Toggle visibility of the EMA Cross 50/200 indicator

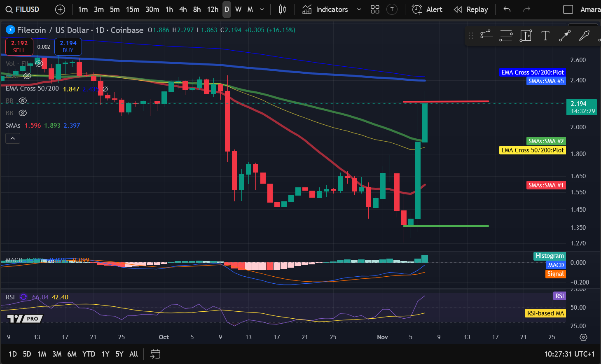(x=104, y=88)
